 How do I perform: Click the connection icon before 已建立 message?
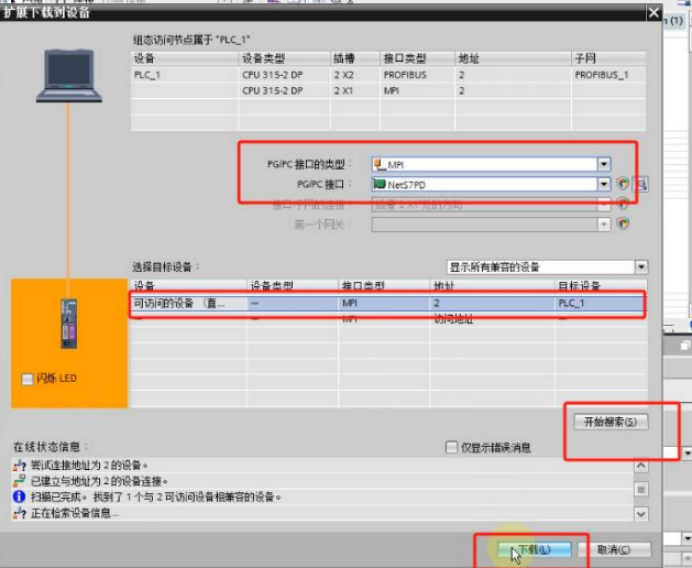pos(19,481)
